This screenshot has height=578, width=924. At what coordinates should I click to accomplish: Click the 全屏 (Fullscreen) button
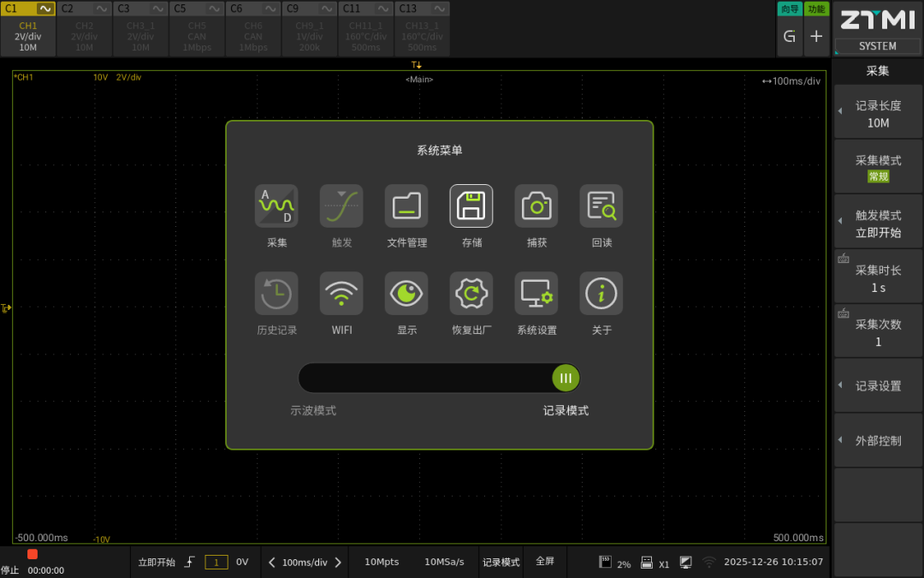point(545,562)
